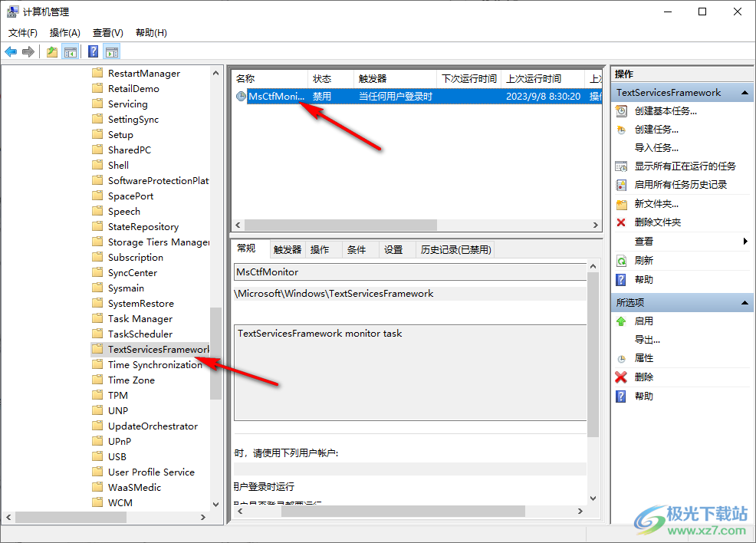Click the red X 删除 icon under 所选项

click(x=621, y=377)
